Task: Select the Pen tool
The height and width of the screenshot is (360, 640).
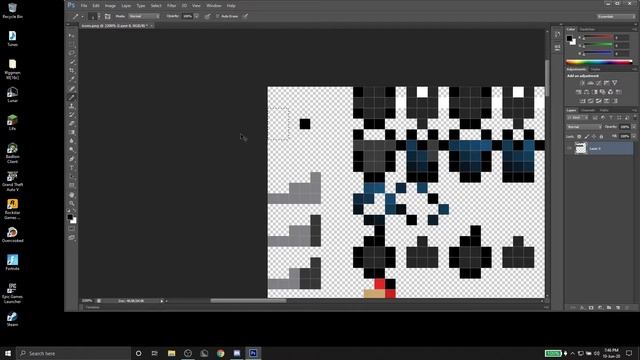Action: coord(72,159)
